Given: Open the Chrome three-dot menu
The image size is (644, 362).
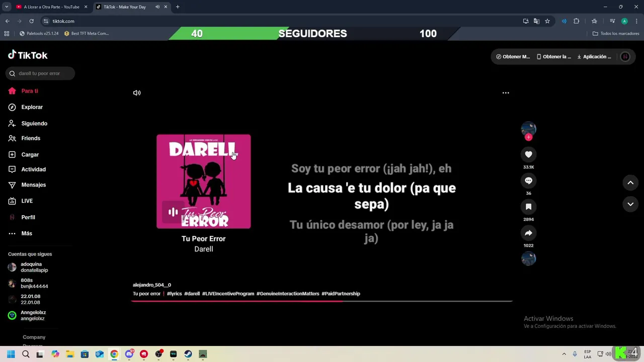Looking at the screenshot, I should 636,21.
